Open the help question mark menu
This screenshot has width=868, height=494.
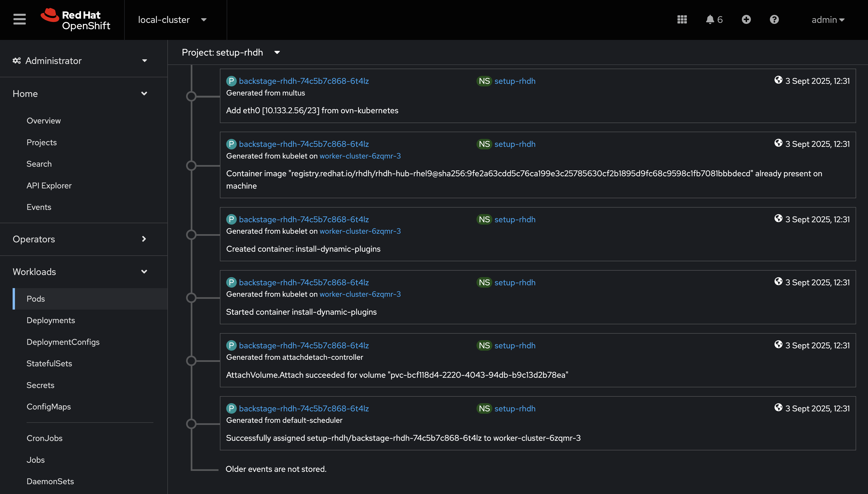coord(774,19)
